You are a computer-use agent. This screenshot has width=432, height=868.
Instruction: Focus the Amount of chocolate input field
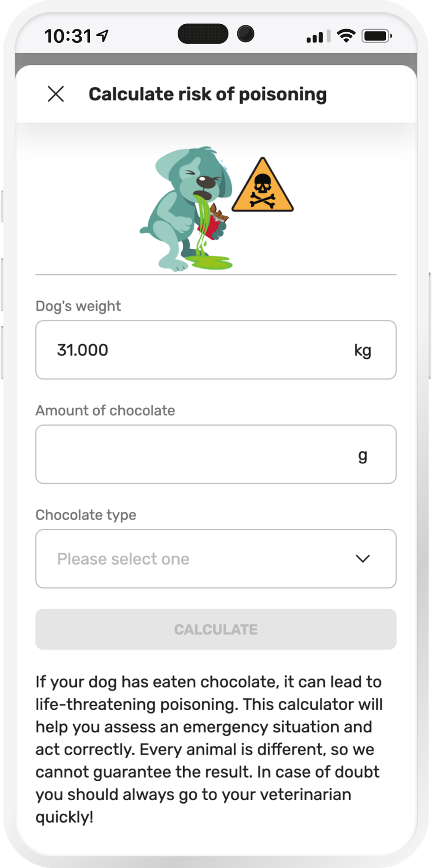194,454
